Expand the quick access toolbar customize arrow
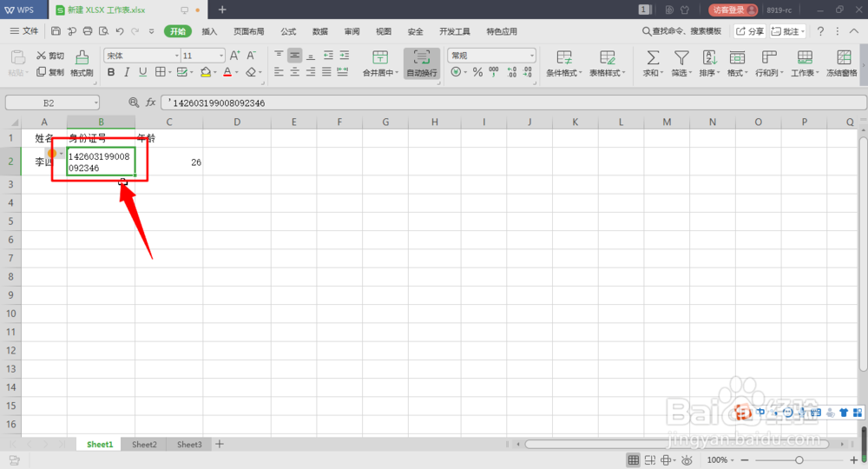868x469 pixels. (x=151, y=31)
